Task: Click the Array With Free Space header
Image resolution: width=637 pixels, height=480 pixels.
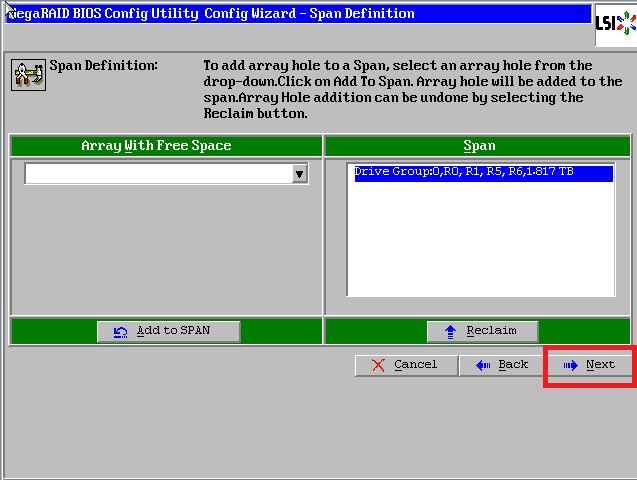Action: click(x=156, y=146)
